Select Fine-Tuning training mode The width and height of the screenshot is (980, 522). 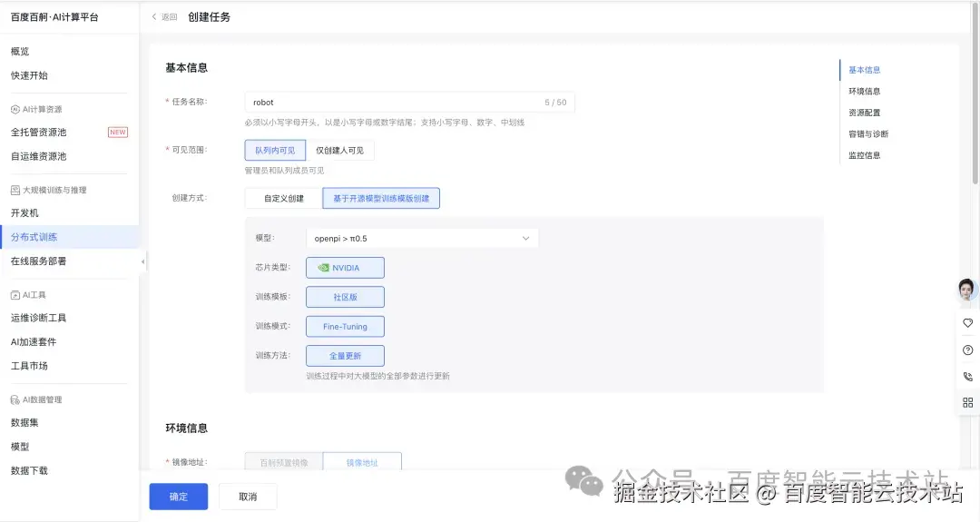click(x=345, y=326)
